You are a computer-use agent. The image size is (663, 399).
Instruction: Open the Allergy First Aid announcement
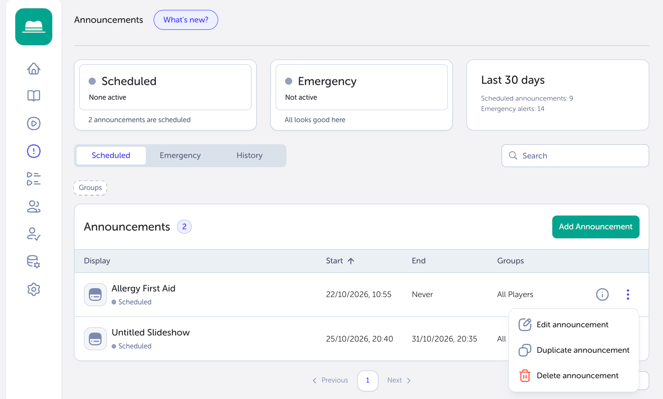coord(143,288)
